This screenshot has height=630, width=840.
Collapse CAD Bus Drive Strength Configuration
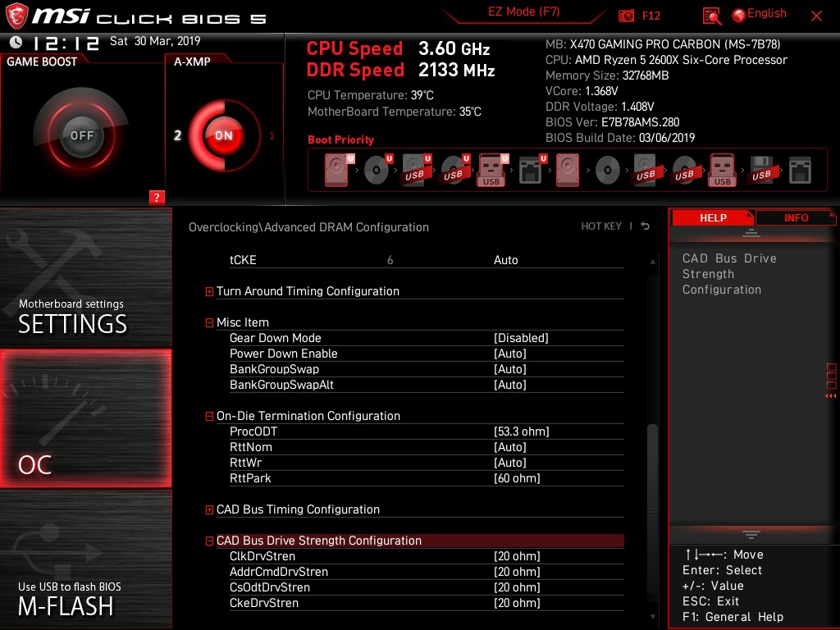[209, 541]
